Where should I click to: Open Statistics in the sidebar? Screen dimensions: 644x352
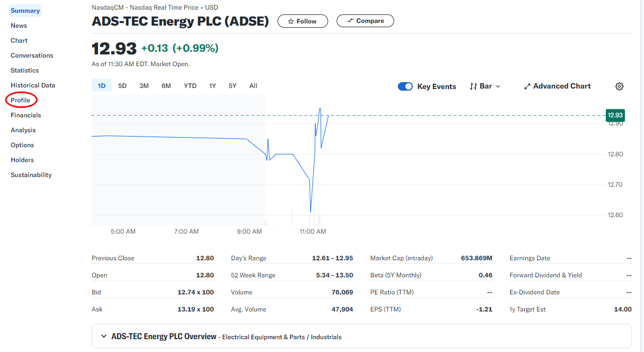click(25, 70)
